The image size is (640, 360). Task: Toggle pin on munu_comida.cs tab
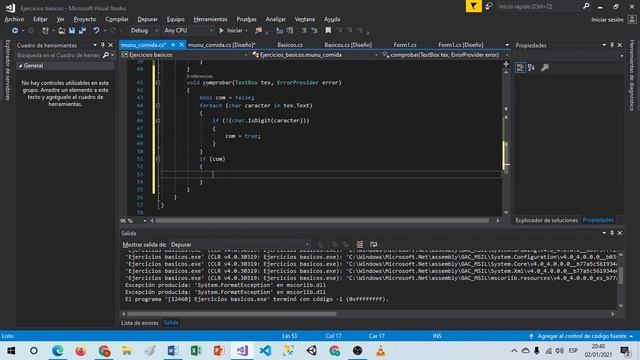(x=173, y=45)
